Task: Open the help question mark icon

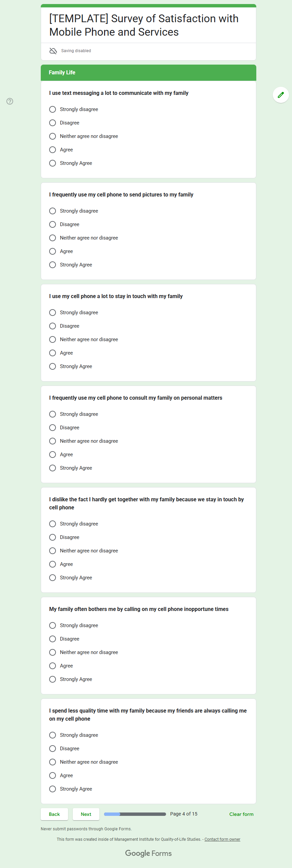Action: pos(10,101)
